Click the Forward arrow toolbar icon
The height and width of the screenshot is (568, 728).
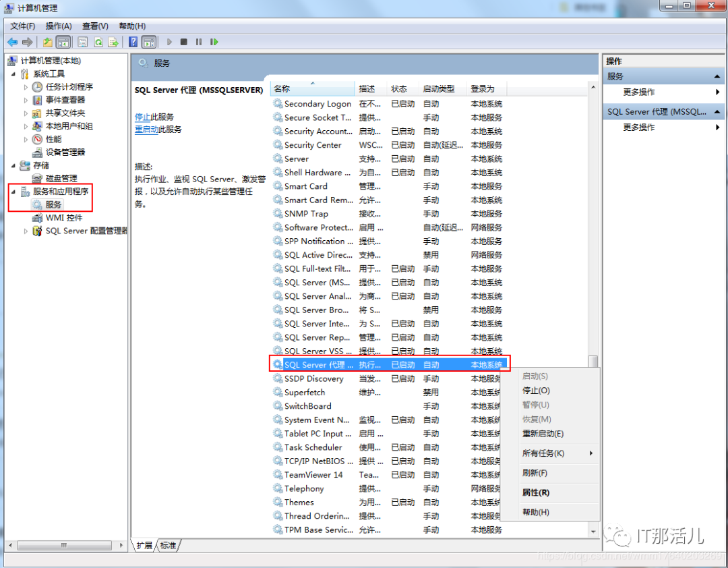point(28,42)
